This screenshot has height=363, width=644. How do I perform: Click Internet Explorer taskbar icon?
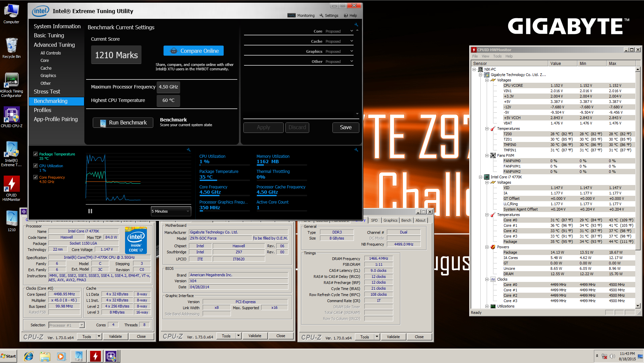[29, 356]
